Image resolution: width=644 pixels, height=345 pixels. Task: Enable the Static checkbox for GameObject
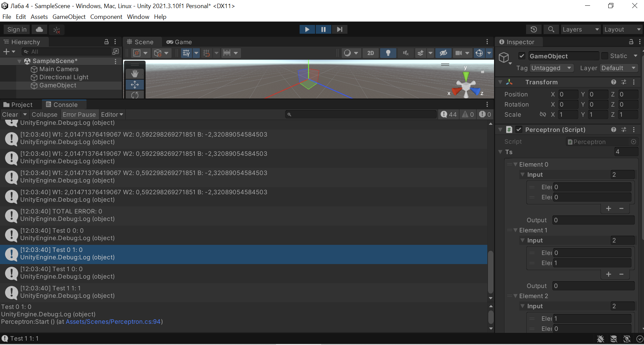point(605,56)
